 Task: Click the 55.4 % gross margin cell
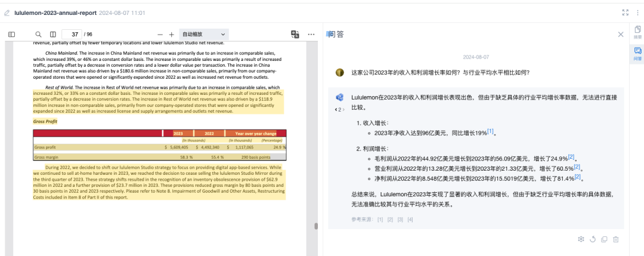coord(217,157)
